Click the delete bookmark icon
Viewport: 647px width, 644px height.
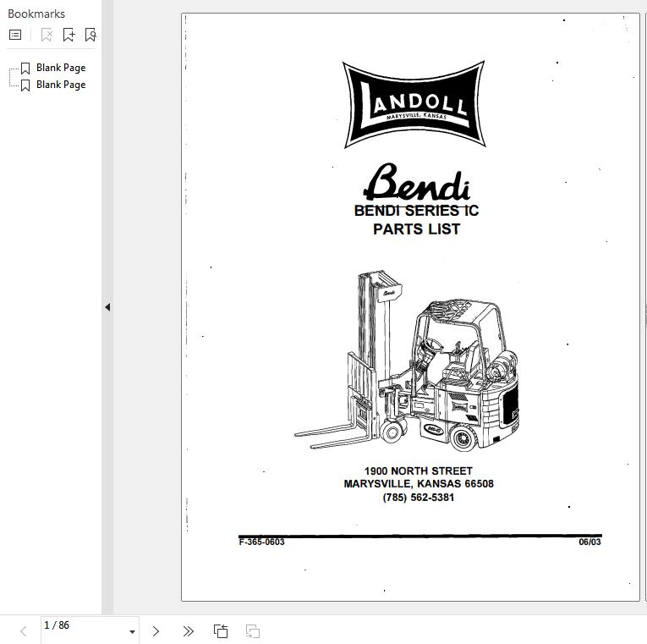click(47, 35)
